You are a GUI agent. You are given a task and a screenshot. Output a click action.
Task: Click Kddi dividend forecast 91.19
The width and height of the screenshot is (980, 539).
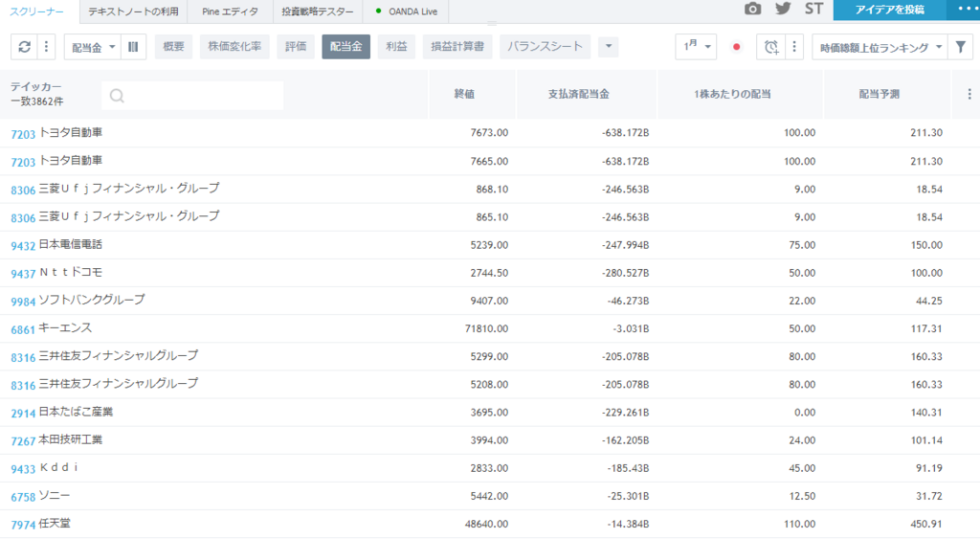928,468
